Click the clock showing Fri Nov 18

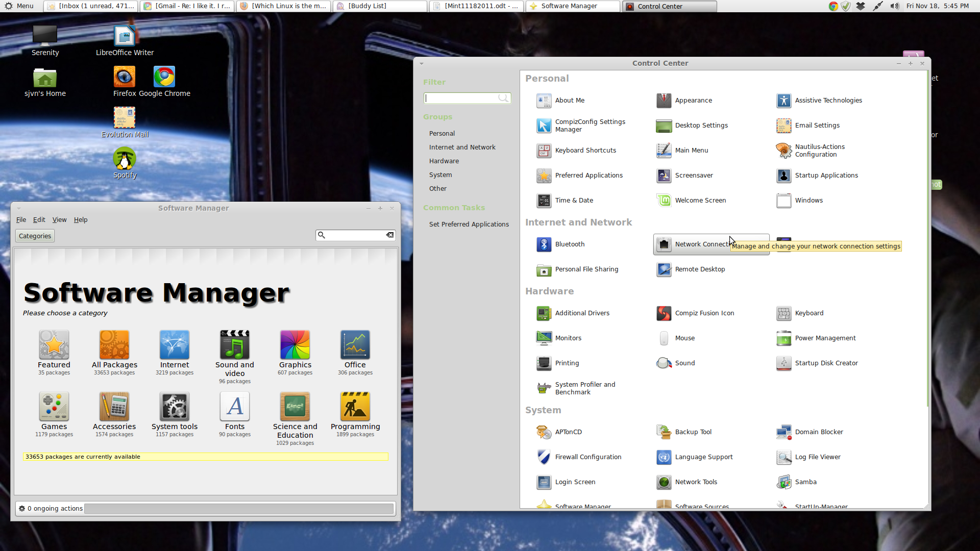[937, 6]
